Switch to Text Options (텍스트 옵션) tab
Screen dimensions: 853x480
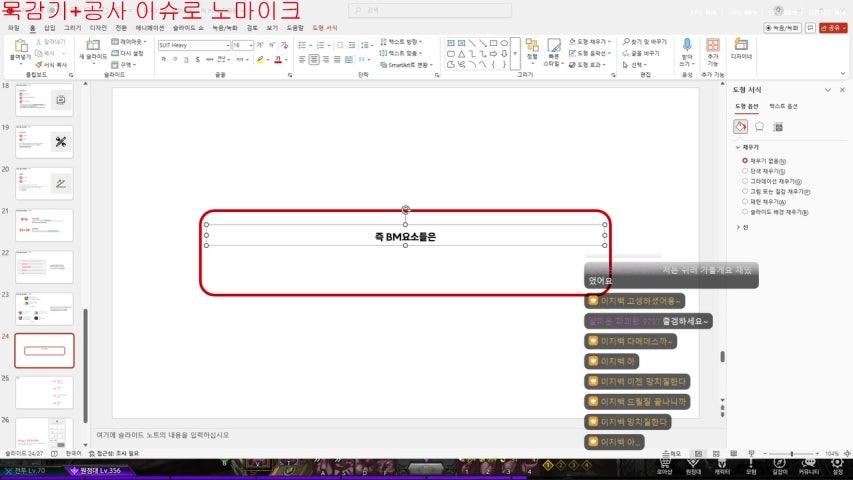pyautogui.click(x=783, y=106)
